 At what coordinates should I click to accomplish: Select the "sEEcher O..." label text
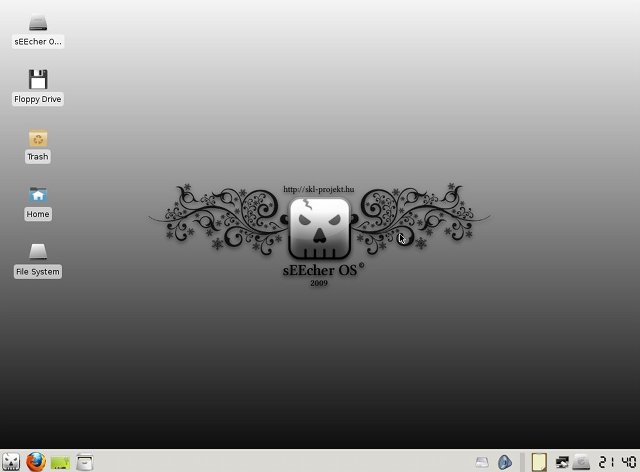point(38,42)
